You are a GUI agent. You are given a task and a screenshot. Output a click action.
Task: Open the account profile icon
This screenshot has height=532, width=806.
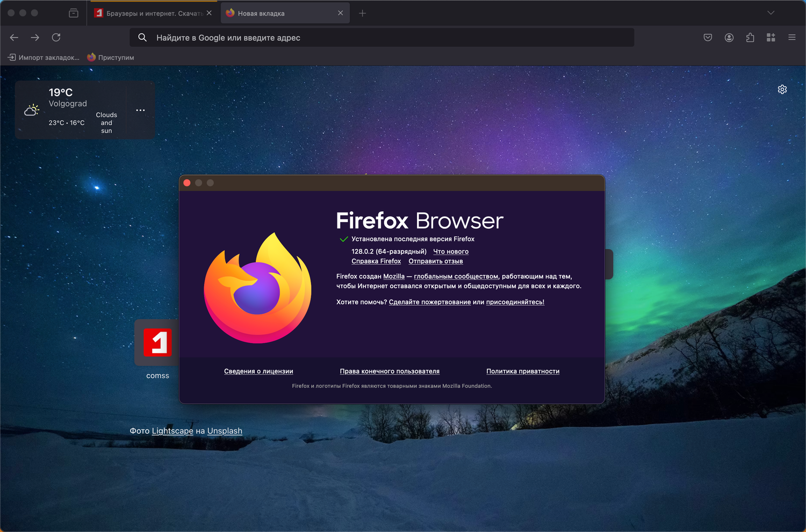(x=729, y=38)
